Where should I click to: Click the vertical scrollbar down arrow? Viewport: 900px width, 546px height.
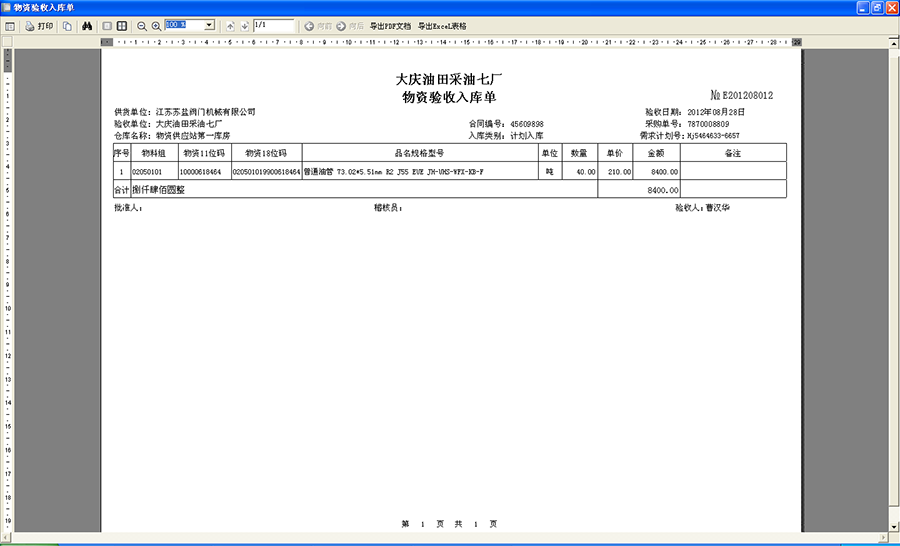[894, 526]
